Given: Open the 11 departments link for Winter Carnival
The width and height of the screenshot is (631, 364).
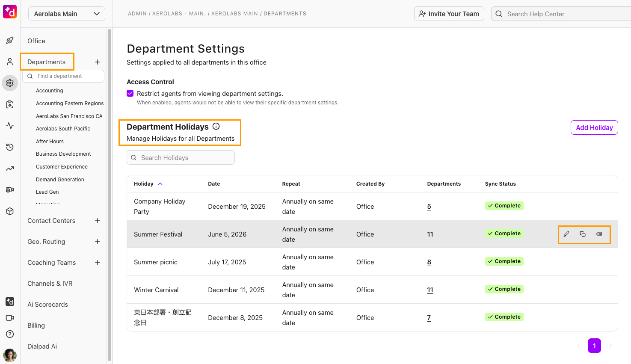Looking at the screenshot, I should pyautogui.click(x=430, y=290).
